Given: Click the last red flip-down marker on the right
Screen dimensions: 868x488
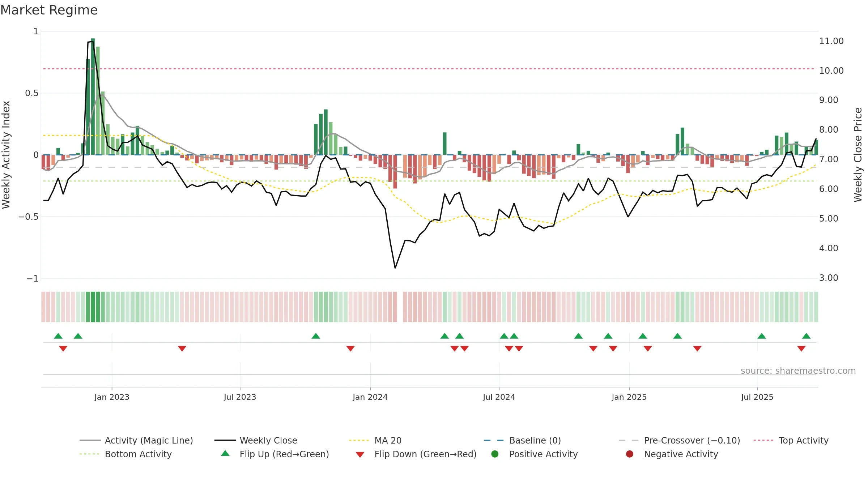Looking at the screenshot, I should [801, 348].
